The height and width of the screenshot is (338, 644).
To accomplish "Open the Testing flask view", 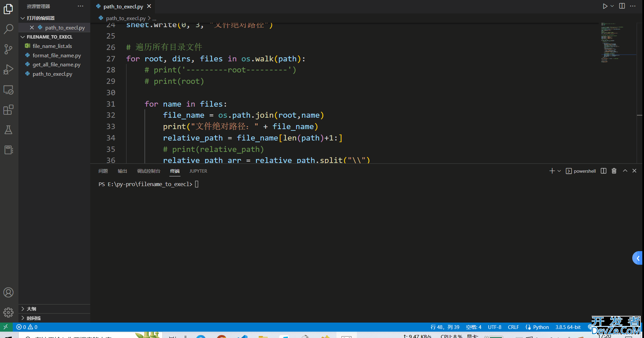I will coord(8,130).
